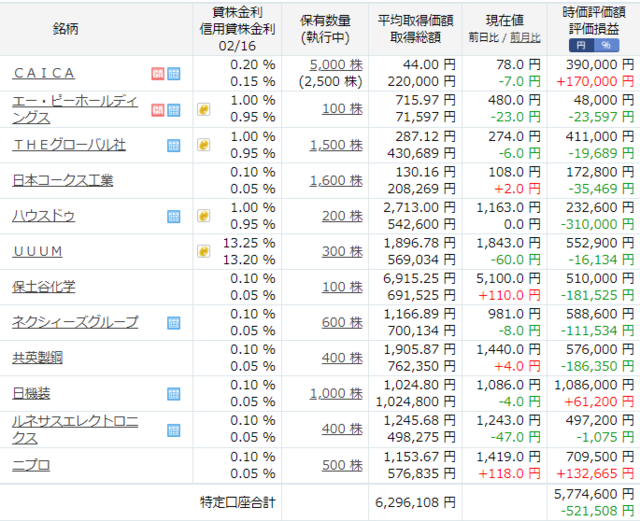Select the 現在値 column header
Image resolution: width=640 pixels, height=521 pixels.
[504, 20]
